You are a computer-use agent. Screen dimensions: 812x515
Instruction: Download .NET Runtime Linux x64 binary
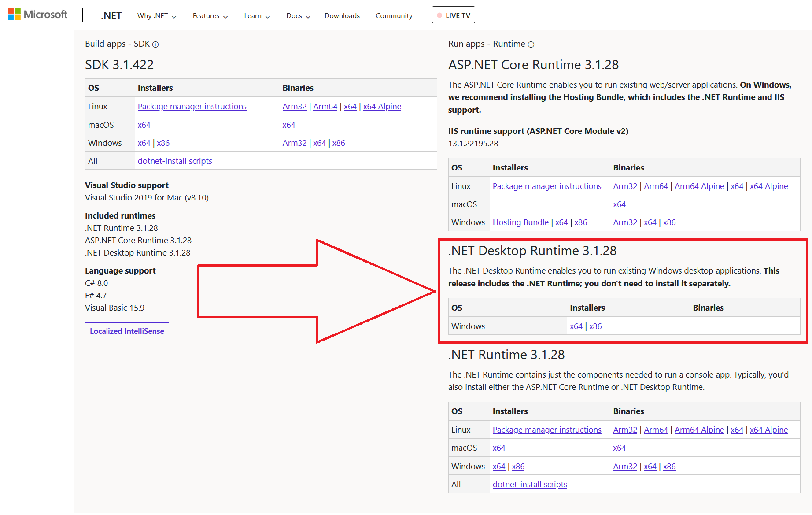pyautogui.click(x=737, y=430)
